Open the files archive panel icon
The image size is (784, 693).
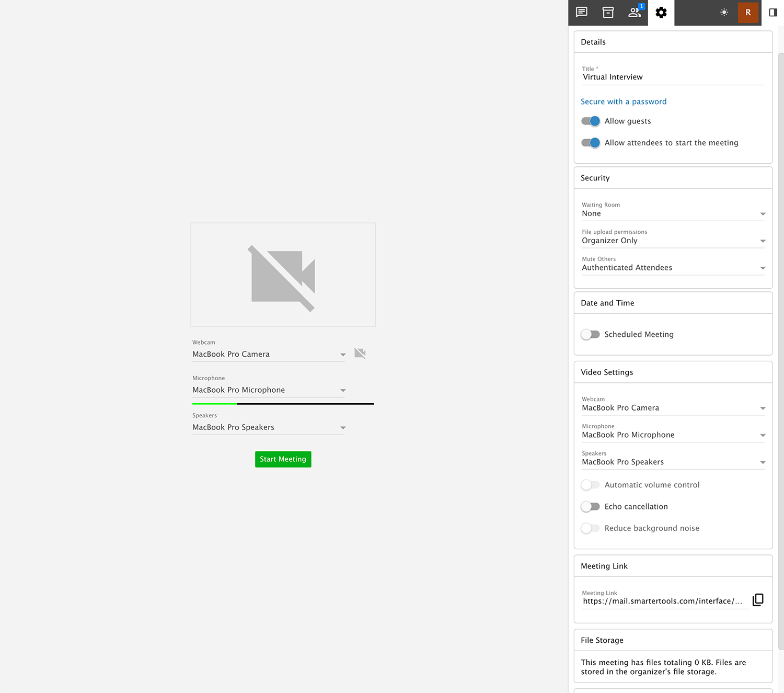tap(608, 13)
